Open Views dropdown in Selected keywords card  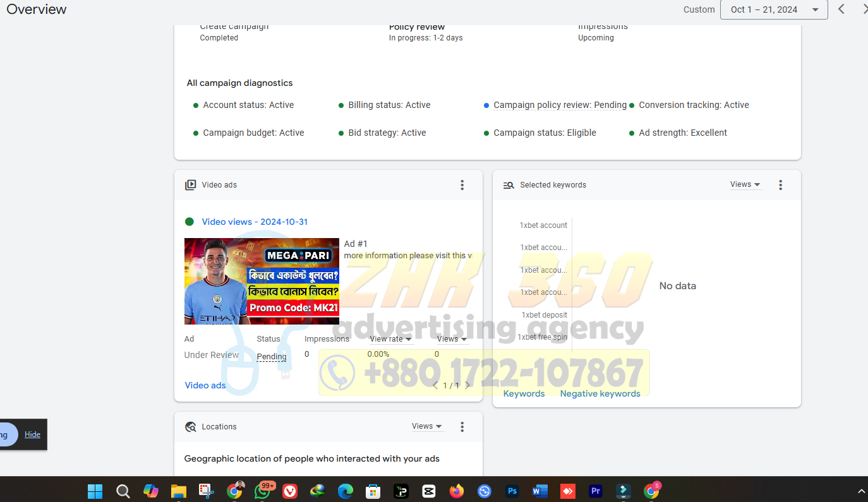(745, 184)
